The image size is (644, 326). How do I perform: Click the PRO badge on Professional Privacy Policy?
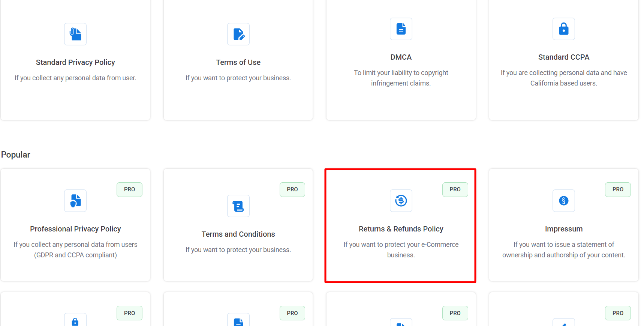coord(129,189)
